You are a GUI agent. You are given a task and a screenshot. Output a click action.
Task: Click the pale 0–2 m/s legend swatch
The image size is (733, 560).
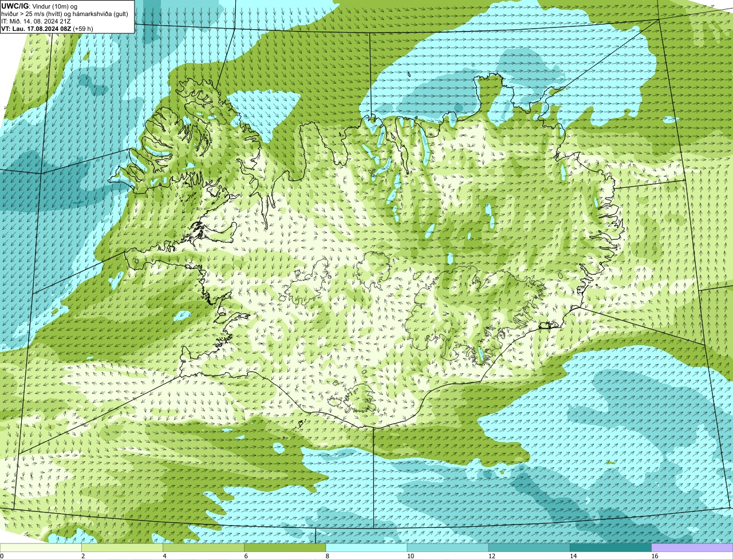coord(41,548)
